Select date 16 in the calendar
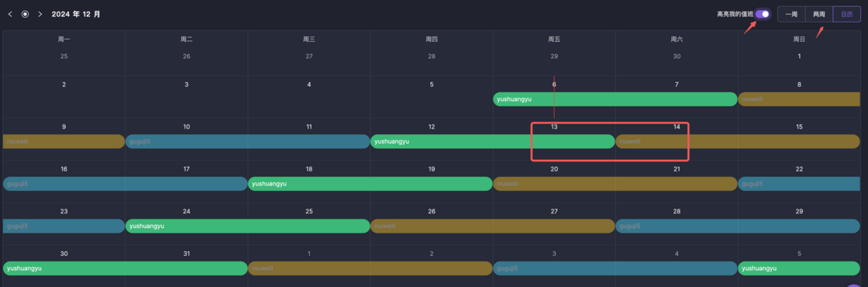 pos(64,169)
